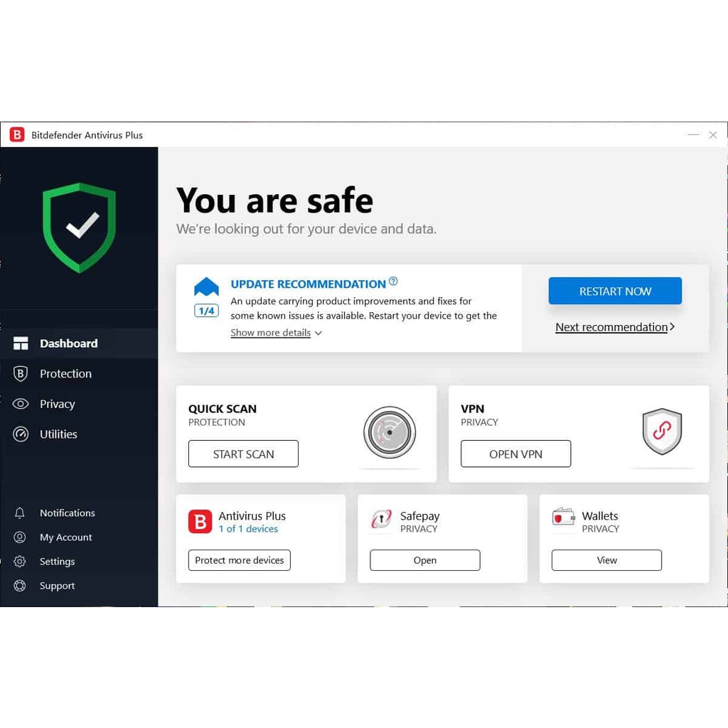This screenshot has width=728, height=728.
Task: Click the Open VPN button
Action: click(516, 454)
